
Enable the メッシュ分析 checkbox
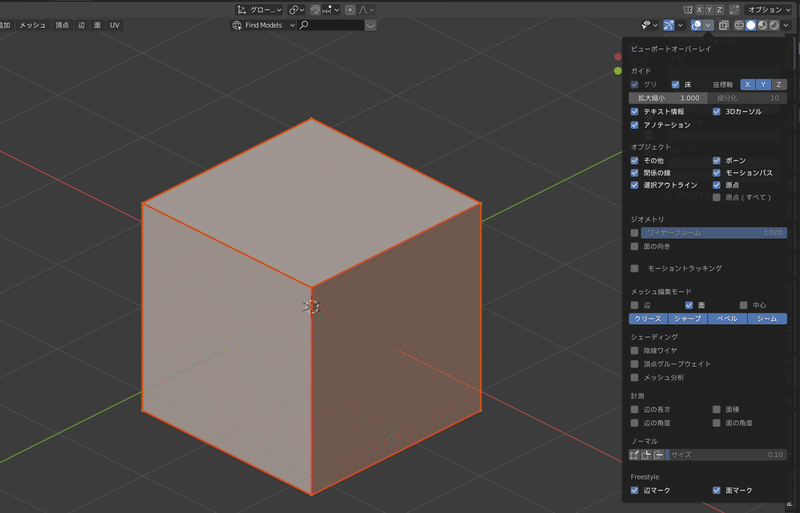coord(634,377)
